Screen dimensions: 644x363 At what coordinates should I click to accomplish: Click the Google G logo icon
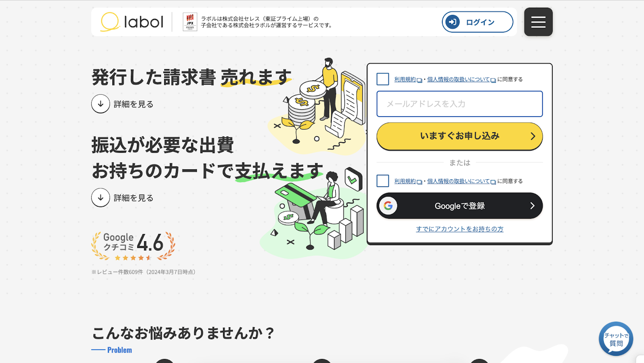pyautogui.click(x=388, y=206)
